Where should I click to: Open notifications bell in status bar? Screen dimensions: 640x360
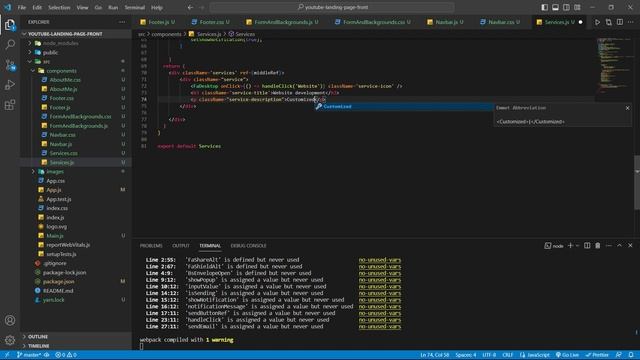pyautogui.click(x=631, y=355)
